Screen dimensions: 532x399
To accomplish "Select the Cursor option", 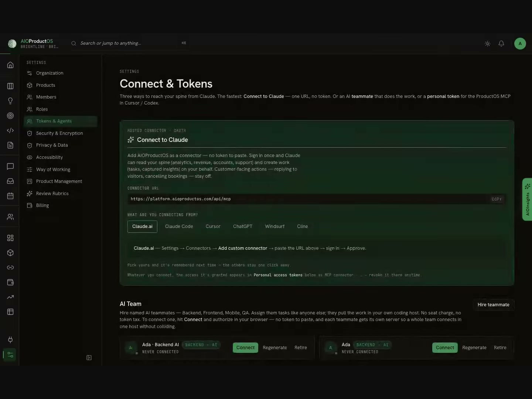I will click(213, 226).
